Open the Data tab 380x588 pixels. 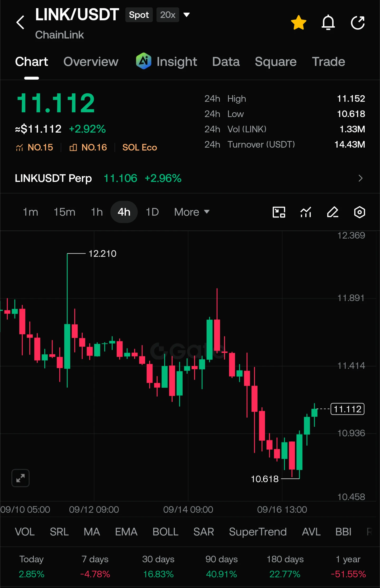pyautogui.click(x=226, y=62)
